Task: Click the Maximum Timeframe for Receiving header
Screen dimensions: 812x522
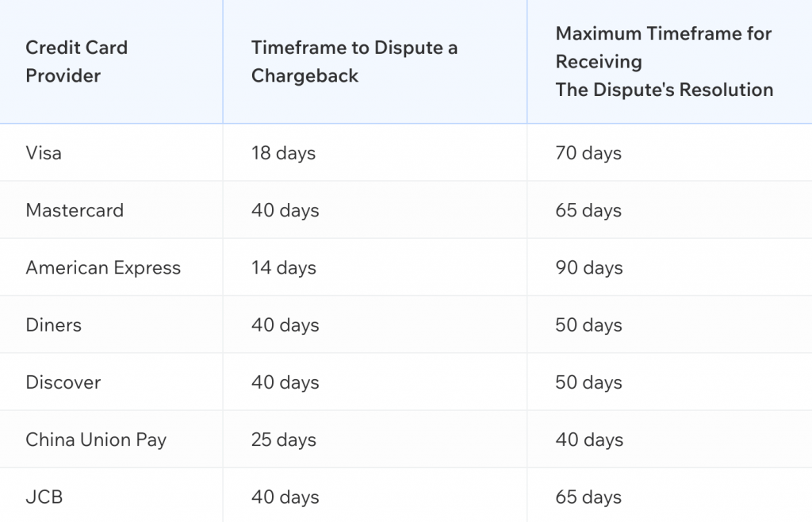Action: [x=664, y=62]
